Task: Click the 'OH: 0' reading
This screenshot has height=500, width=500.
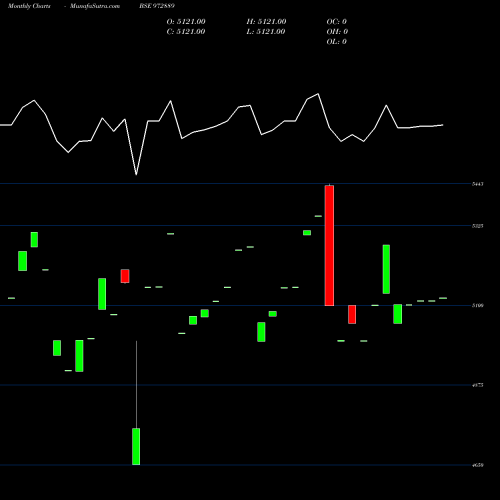Action: [x=337, y=32]
